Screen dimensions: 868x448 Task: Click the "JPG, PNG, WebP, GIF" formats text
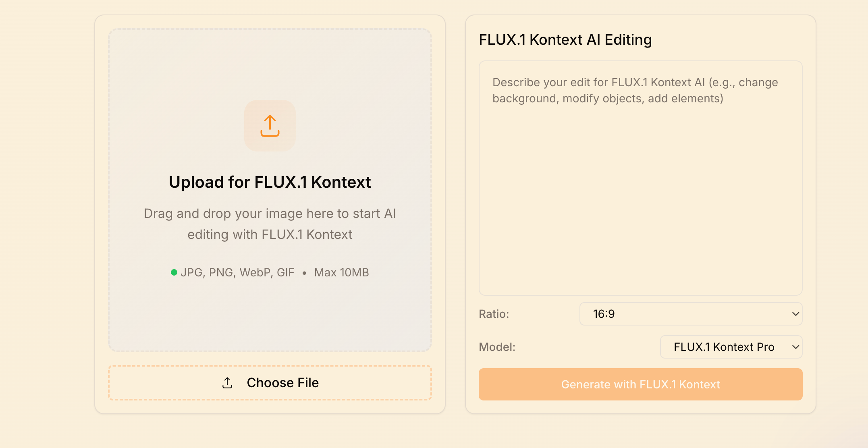(237, 273)
